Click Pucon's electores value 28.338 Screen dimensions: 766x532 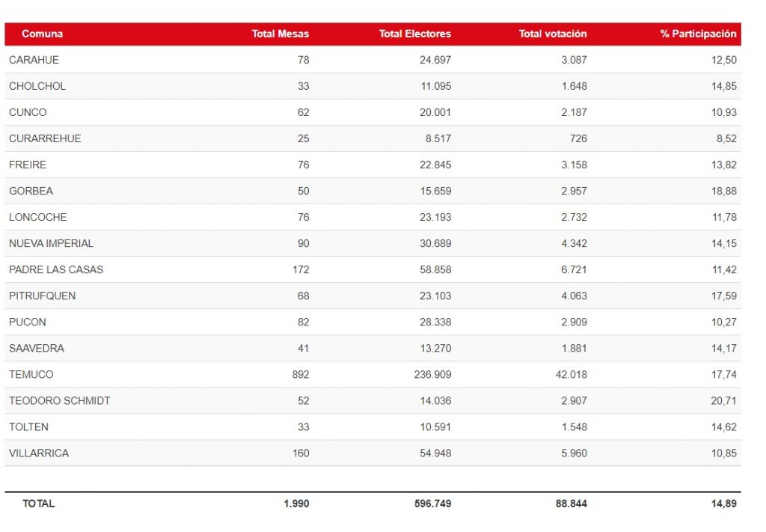pyautogui.click(x=435, y=322)
